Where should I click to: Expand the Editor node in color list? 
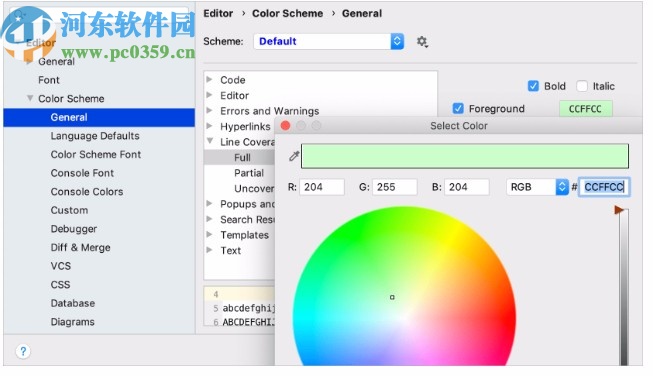point(209,95)
